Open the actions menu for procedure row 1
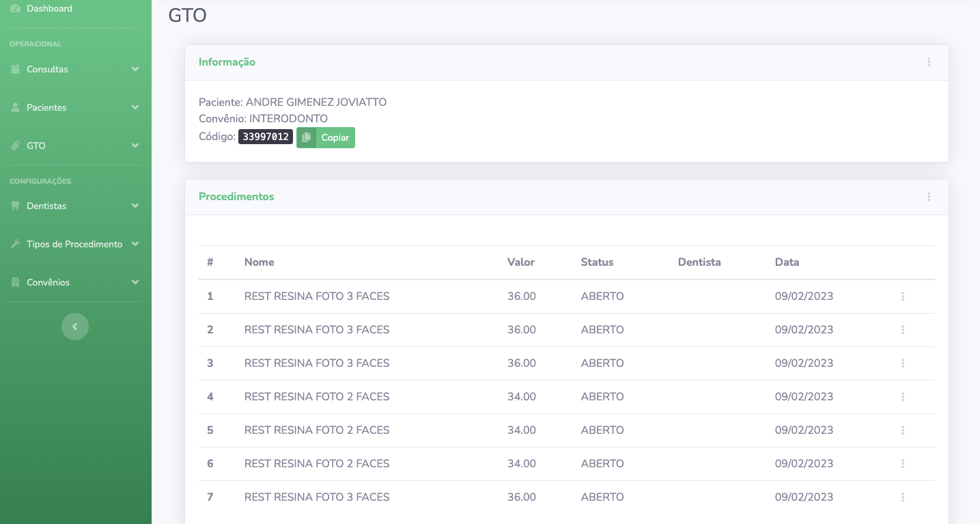 point(902,297)
